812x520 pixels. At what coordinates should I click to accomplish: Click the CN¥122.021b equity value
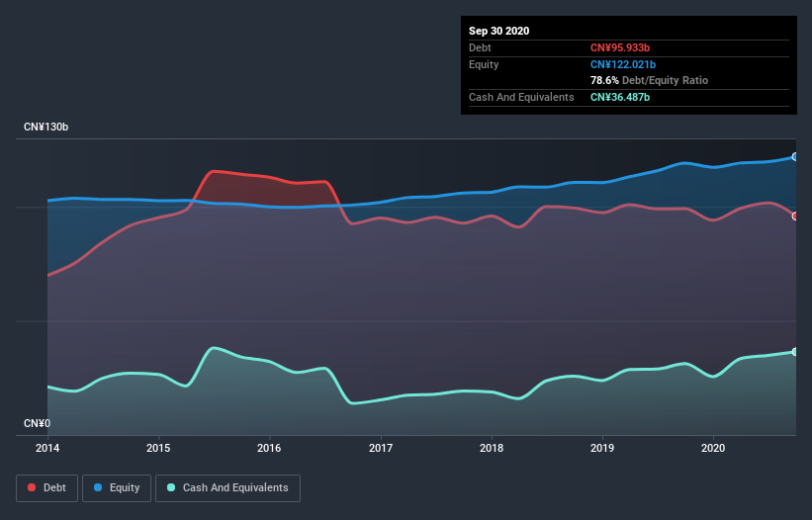pyautogui.click(x=623, y=64)
